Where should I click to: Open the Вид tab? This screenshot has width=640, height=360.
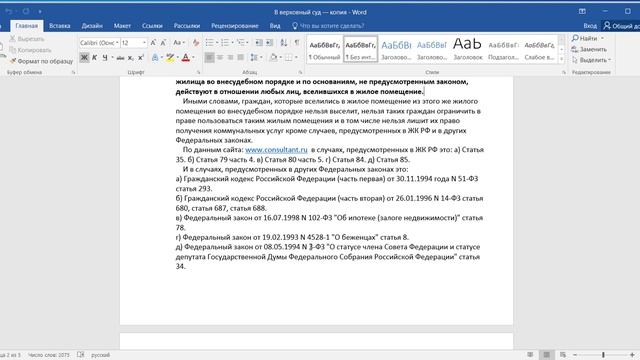tap(275, 26)
